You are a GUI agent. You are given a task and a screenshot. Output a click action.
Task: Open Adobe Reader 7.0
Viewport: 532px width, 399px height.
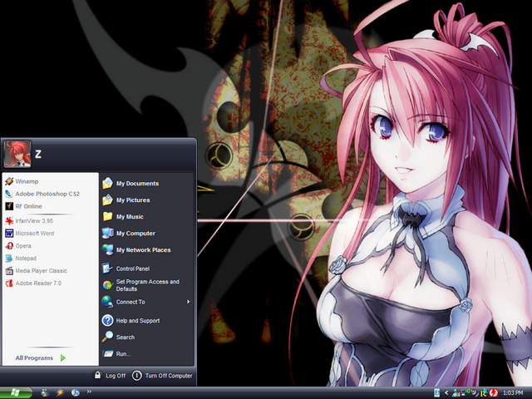pos(33,283)
